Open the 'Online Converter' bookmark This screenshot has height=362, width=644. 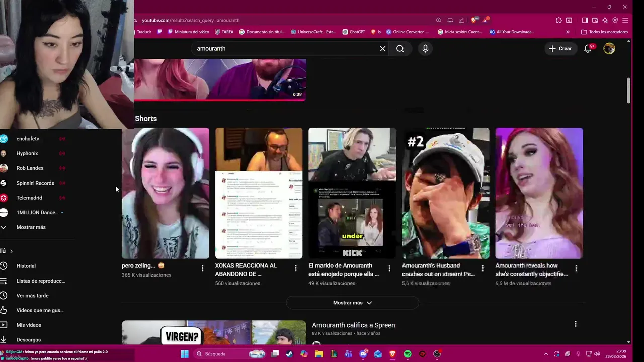click(x=408, y=32)
